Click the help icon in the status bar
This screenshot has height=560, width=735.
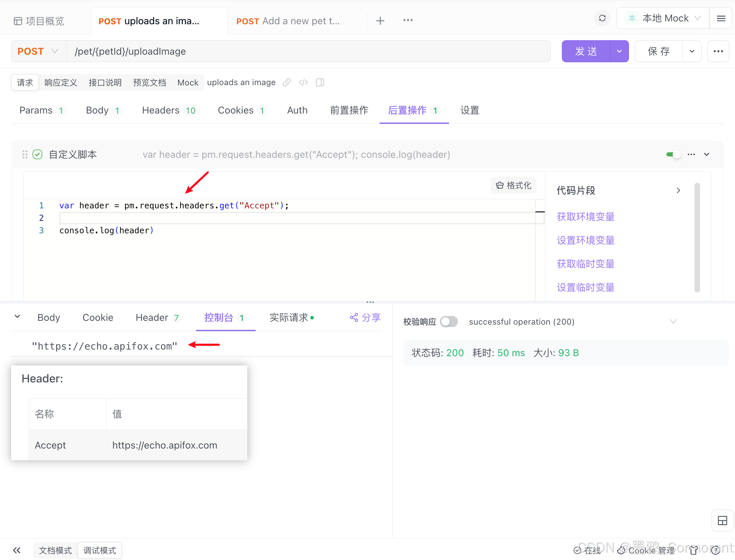pyautogui.click(x=716, y=550)
